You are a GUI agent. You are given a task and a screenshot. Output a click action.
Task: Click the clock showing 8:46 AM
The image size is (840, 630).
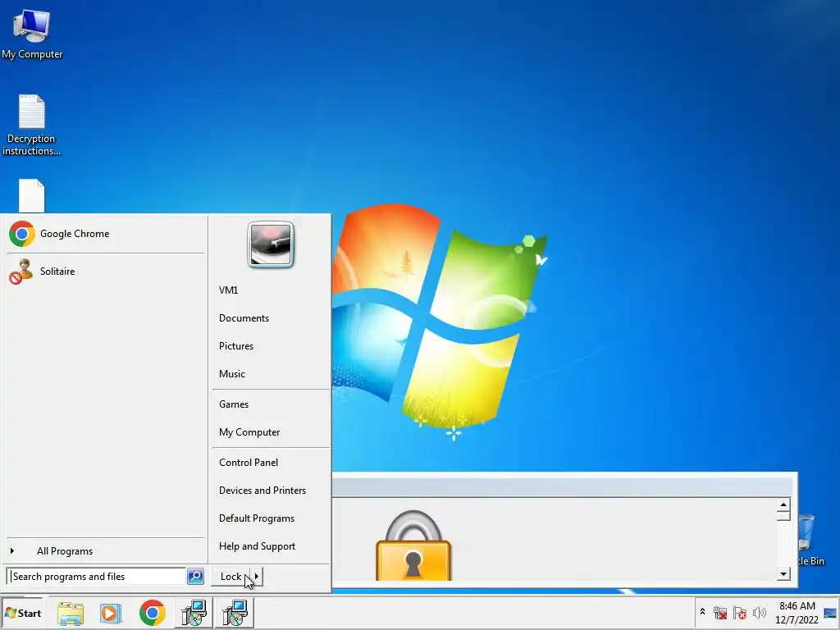pyautogui.click(x=797, y=613)
